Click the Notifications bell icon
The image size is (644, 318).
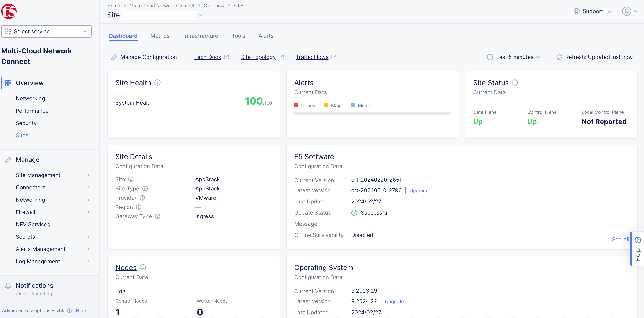[x=8, y=285]
